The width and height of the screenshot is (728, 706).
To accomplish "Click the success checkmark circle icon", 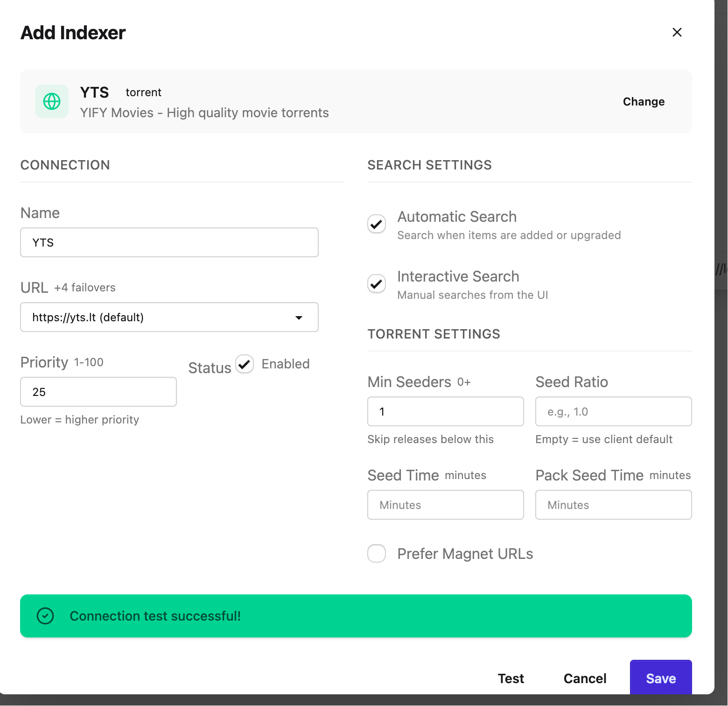I will click(45, 616).
